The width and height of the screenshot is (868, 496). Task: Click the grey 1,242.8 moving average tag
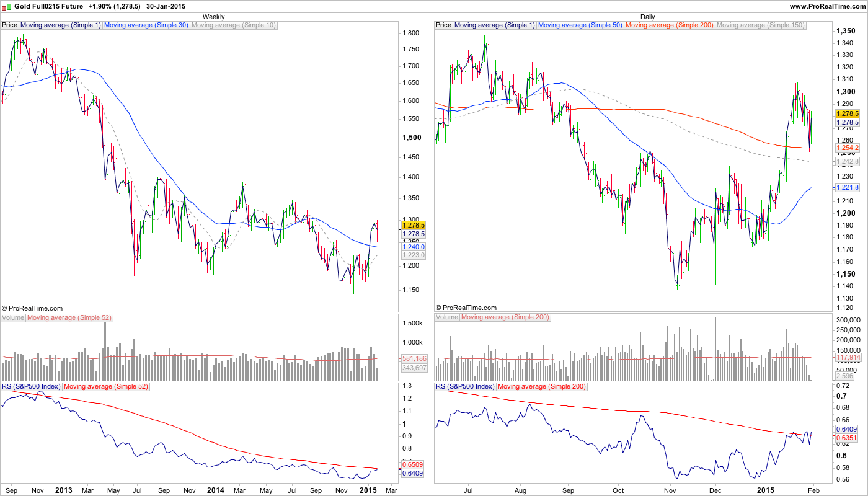click(x=847, y=161)
